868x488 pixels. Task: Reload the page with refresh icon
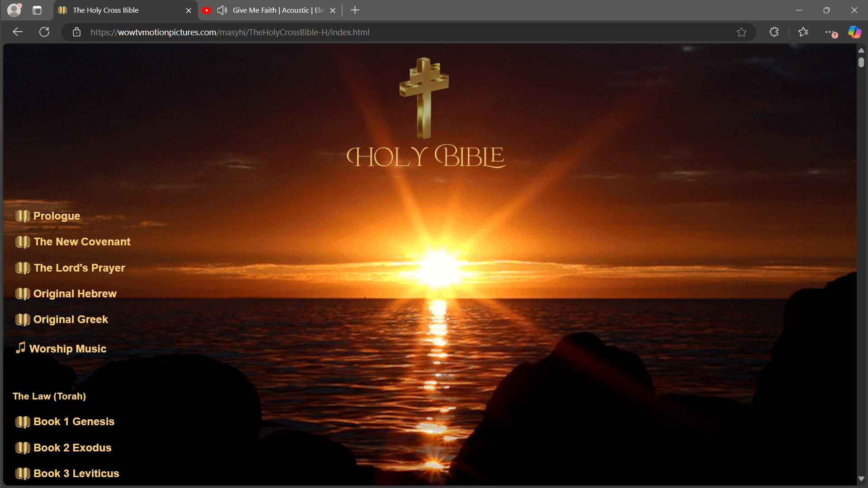44,32
